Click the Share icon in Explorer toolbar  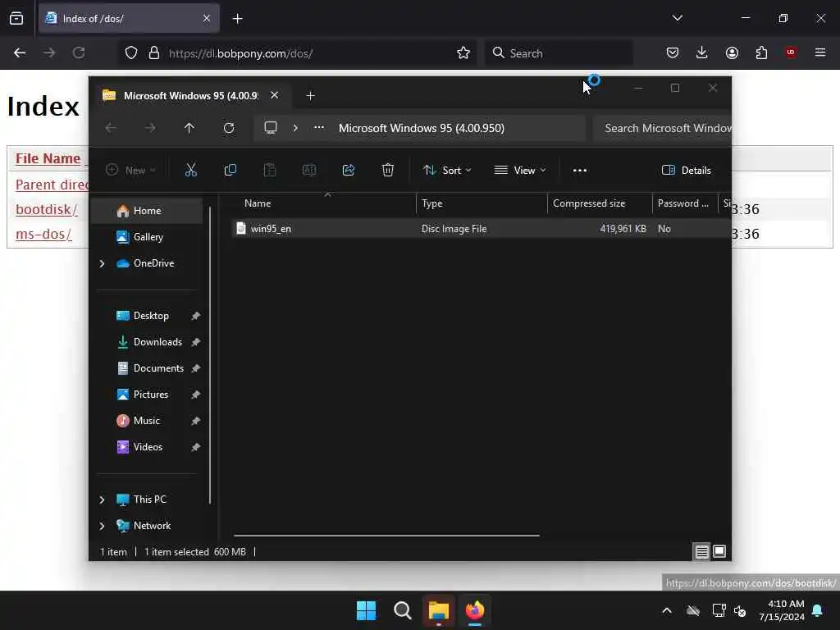pyautogui.click(x=348, y=171)
